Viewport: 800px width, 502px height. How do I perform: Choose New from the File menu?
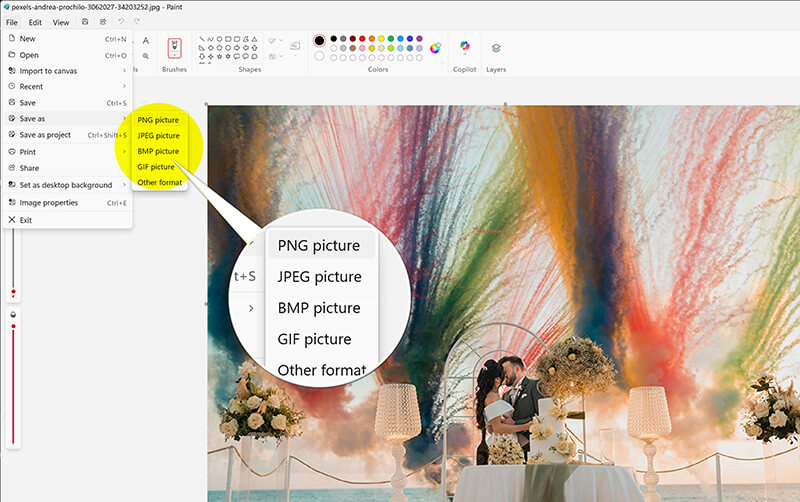(x=67, y=39)
